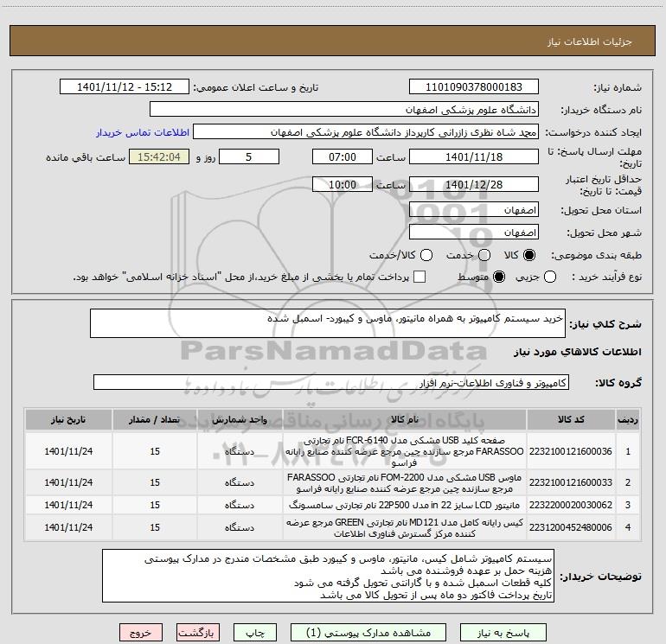Viewport: 666px width, 644px height.
Task: Click the 22P500 LCD monitor item name
Action: 405,505
